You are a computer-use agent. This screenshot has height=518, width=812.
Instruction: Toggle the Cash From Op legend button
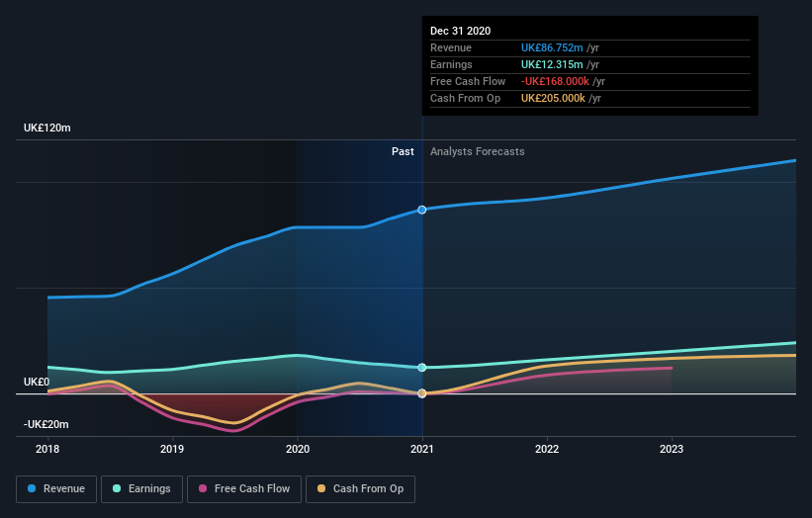coord(360,489)
